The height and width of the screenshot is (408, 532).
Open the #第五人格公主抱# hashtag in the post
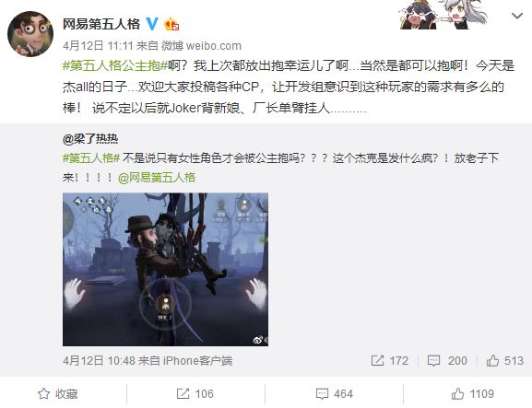tap(115, 65)
